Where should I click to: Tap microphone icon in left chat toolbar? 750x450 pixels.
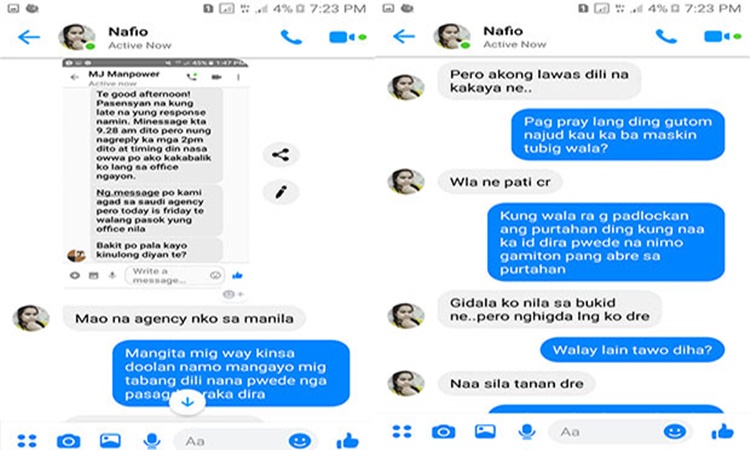point(152,440)
